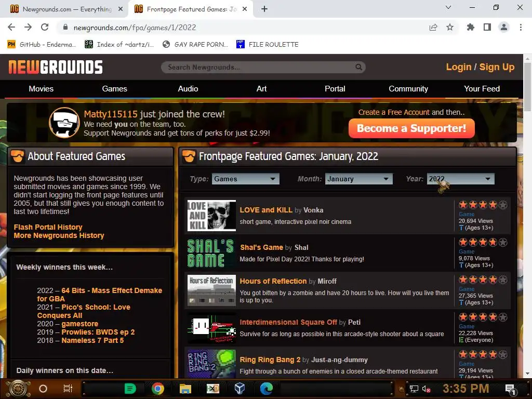Open Ring Ring Bang 2 game link
This screenshot has width=532, height=399.
[x=270, y=360]
